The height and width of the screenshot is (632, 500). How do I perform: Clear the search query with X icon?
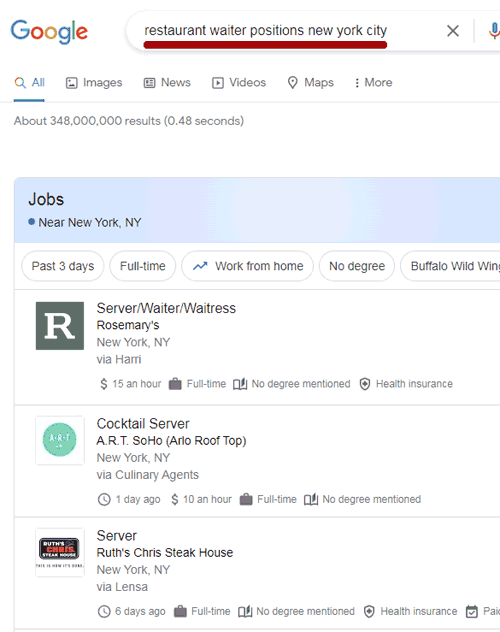point(453,31)
